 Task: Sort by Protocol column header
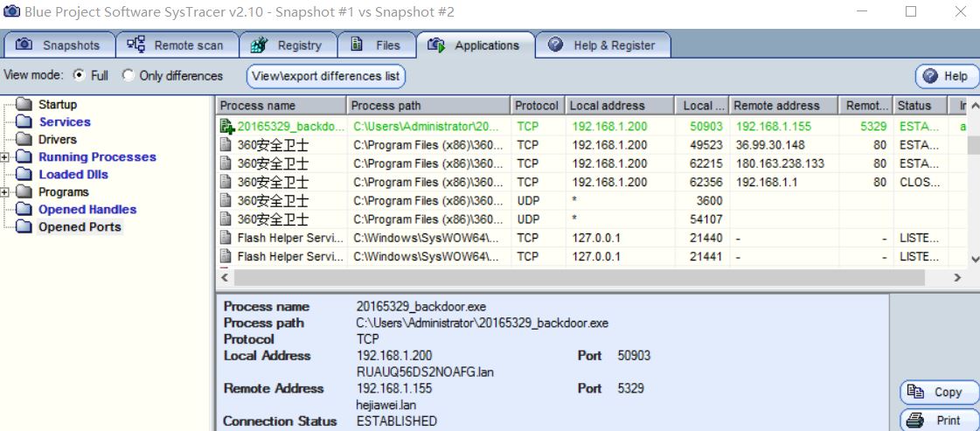[x=539, y=106]
